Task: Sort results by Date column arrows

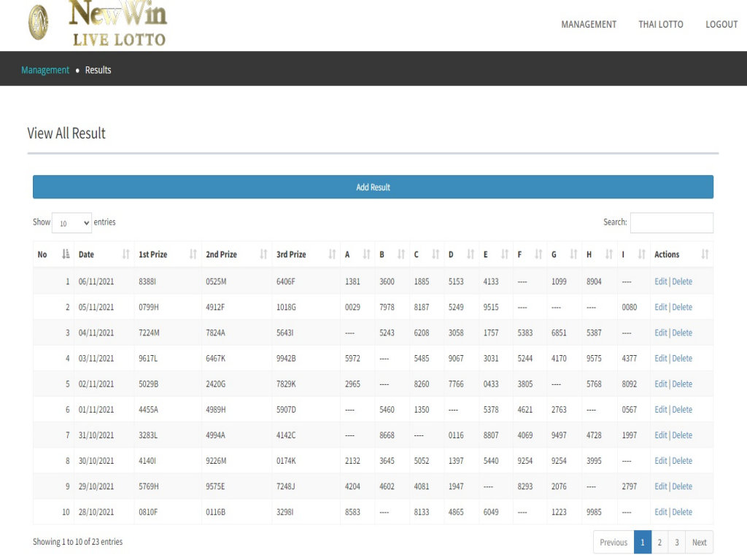Action: 126,254
